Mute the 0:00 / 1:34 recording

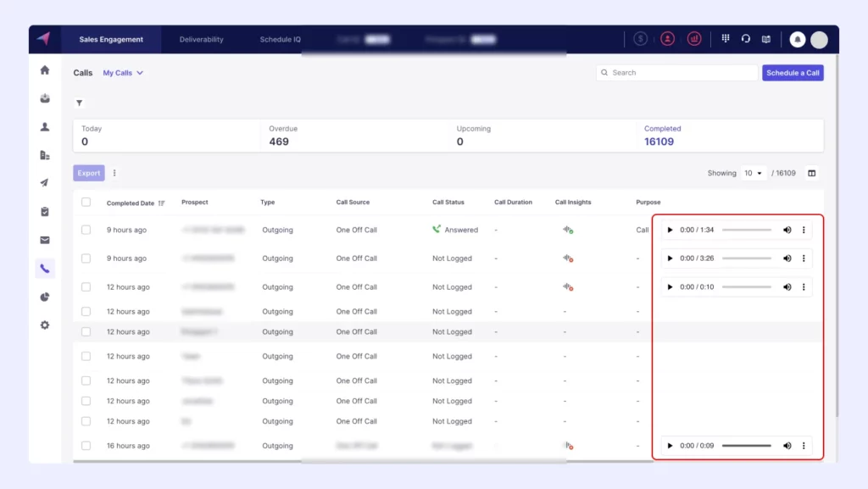coord(787,230)
